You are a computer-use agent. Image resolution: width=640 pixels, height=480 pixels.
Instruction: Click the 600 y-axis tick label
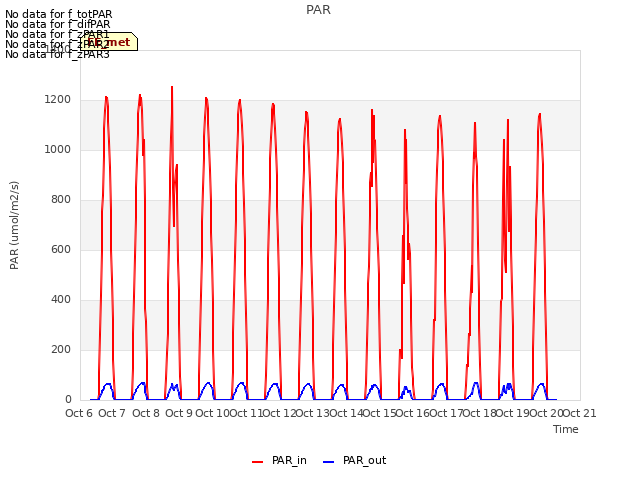coord(61,249)
